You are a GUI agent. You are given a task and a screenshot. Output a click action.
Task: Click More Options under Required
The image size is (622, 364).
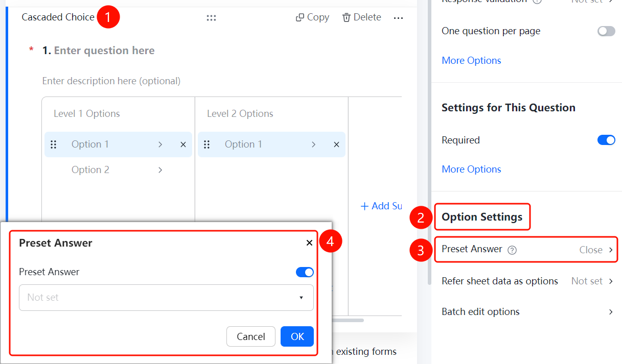point(471,169)
